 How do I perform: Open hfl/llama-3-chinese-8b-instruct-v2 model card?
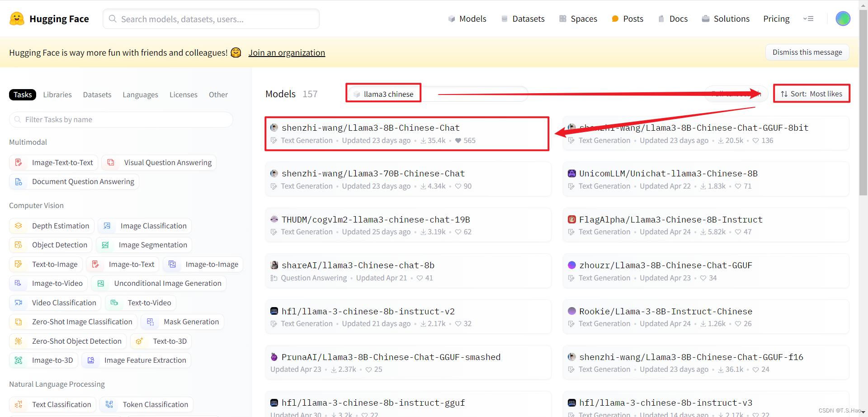coord(408,317)
